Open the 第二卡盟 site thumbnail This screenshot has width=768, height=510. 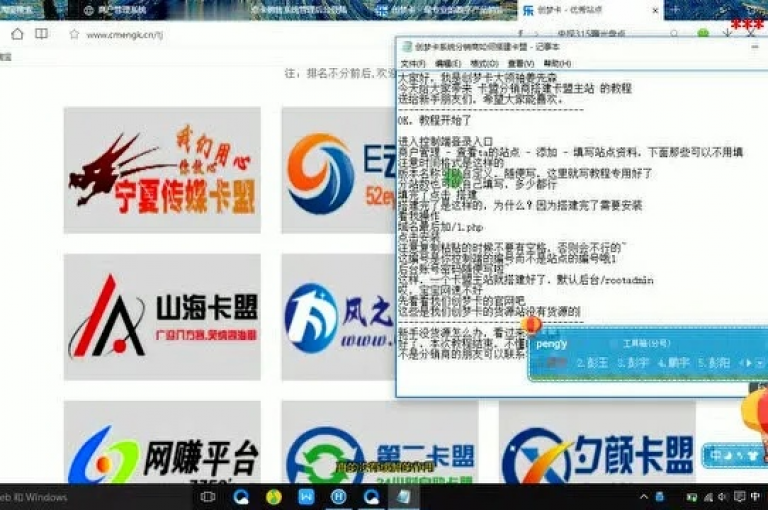(x=380, y=442)
